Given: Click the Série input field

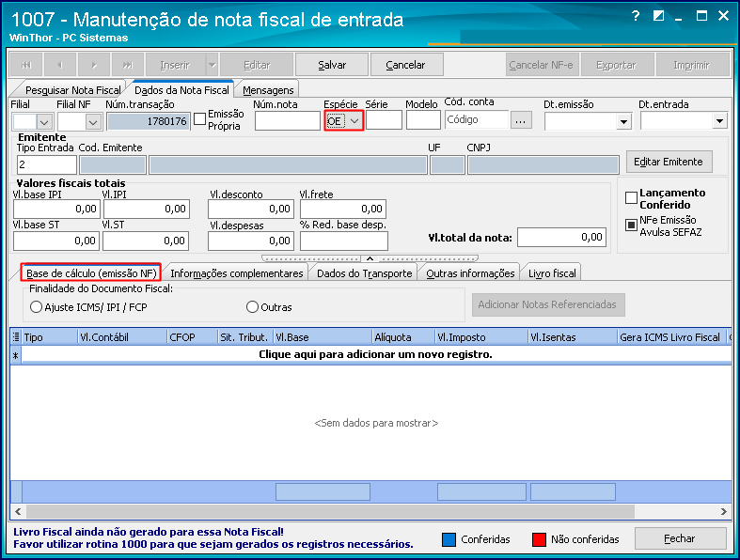Looking at the screenshot, I should [384, 120].
